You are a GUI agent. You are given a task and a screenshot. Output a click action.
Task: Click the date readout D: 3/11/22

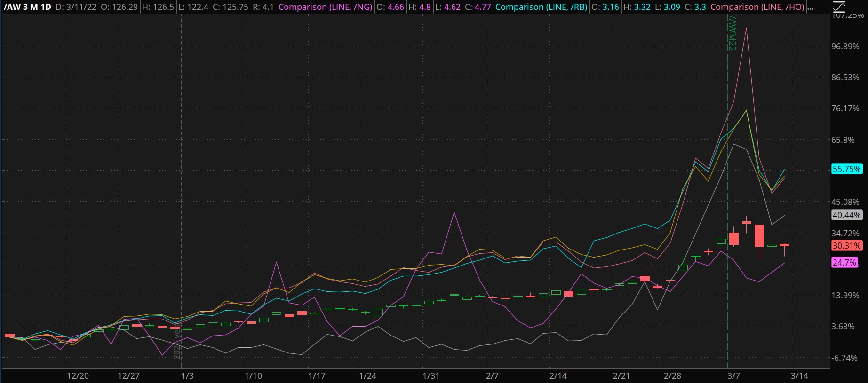(76, 7)
